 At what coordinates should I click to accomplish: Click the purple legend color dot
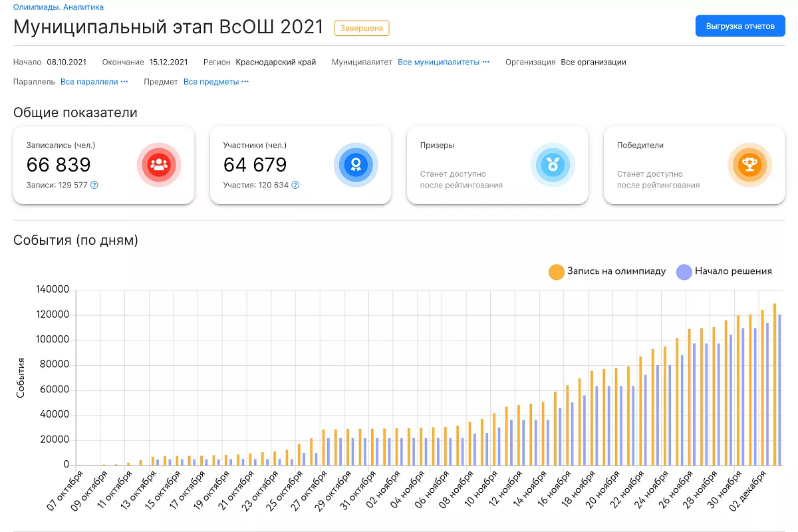(684, 271)
